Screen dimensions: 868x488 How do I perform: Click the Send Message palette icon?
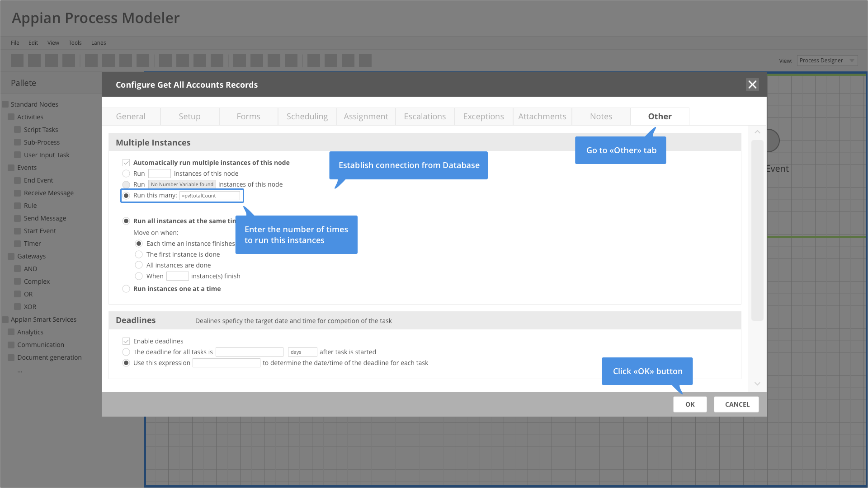(x=18, y=218)
